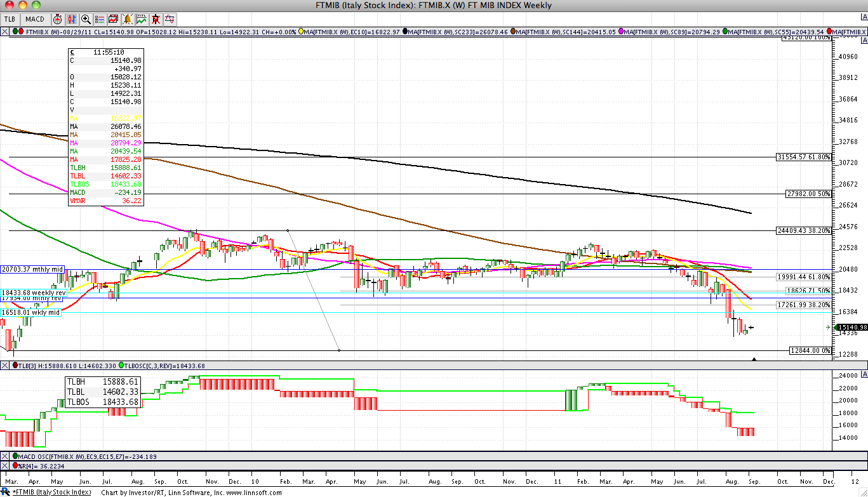Click the chart title icon
Screen dimensions: 868x497
(142, 19)
